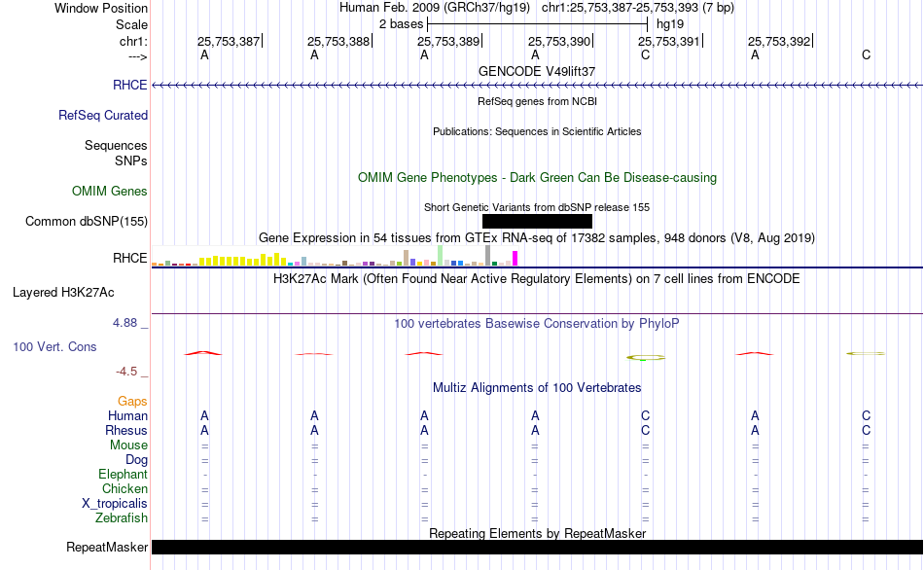The height and width of the screenshot is (570, 924).
Task: Click the Gene Expression in 54 tissues title
Action: coord(537,238)
